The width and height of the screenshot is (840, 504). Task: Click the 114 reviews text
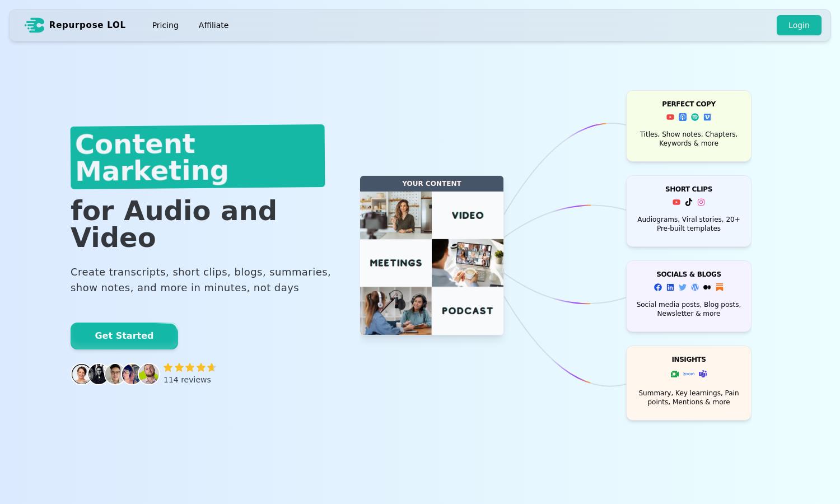click(187, 380)
